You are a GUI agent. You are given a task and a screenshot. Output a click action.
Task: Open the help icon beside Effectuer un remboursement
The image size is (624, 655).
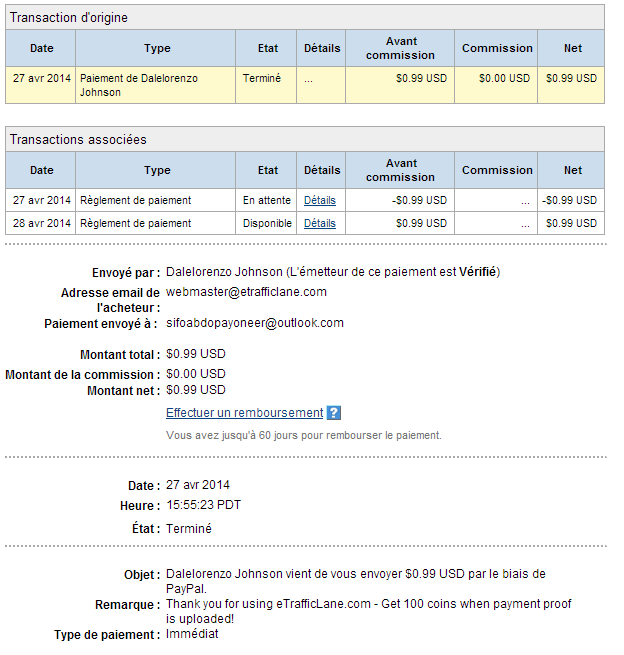click(x=333, y=413)
